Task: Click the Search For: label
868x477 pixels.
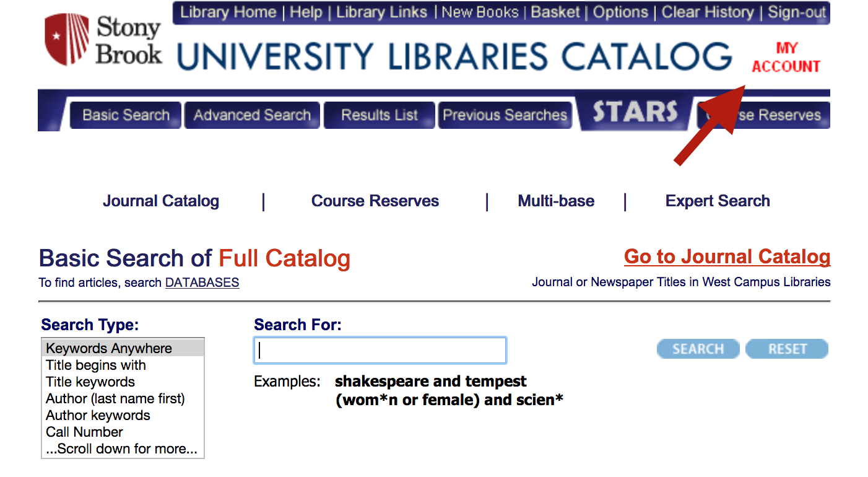Action: click(298, 325)
